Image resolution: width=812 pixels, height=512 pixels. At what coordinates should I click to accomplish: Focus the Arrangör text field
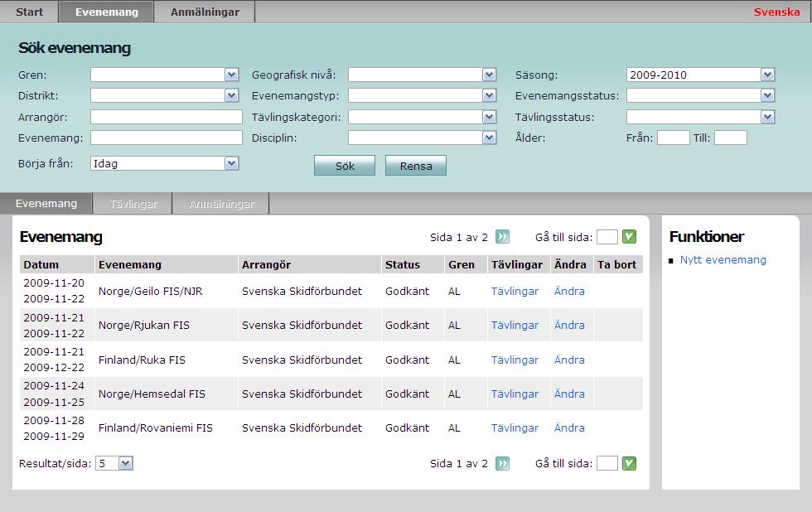point(167,117)
